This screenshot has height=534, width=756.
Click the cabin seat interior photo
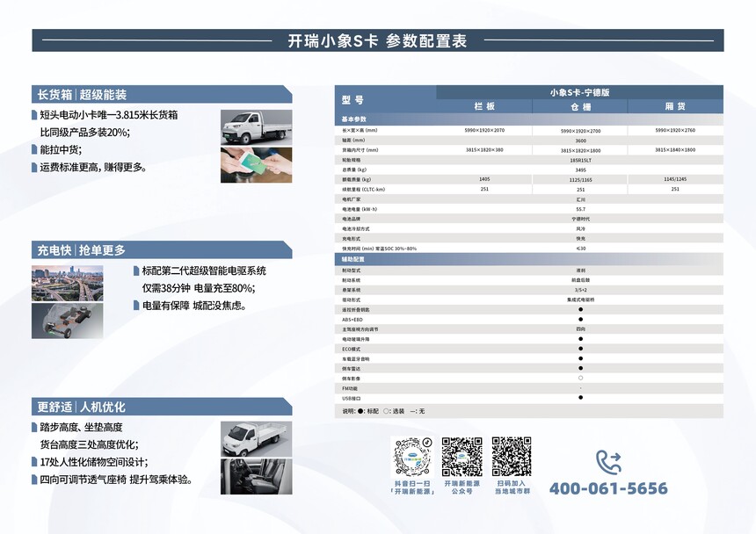(x=256, y=477)
